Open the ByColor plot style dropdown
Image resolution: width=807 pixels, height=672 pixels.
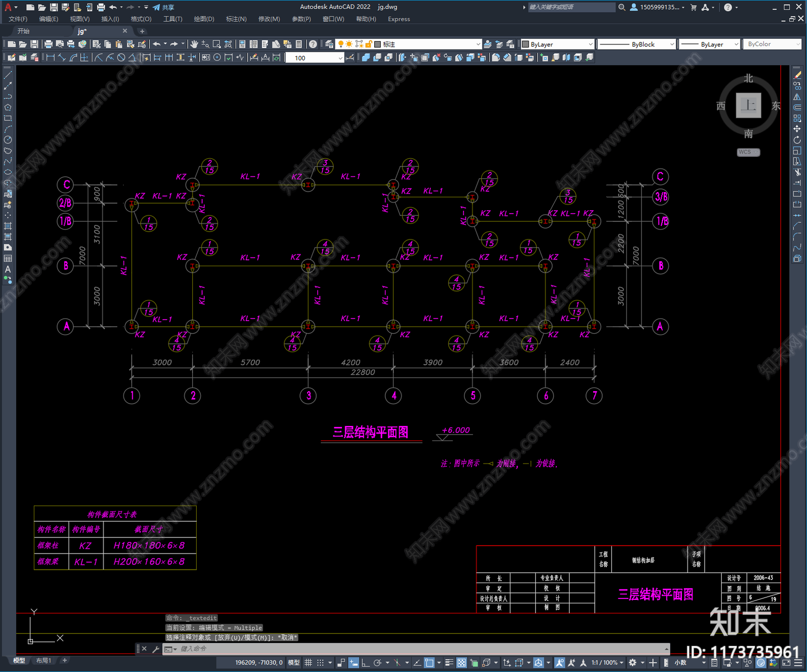[x=772, y=44]
